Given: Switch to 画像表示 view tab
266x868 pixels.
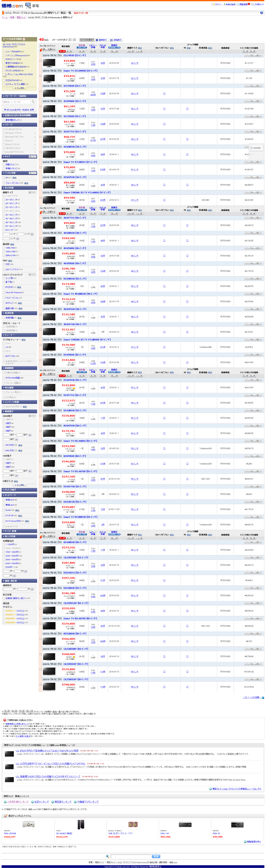Looking at the screenshot, I should [x=101, y=40].
